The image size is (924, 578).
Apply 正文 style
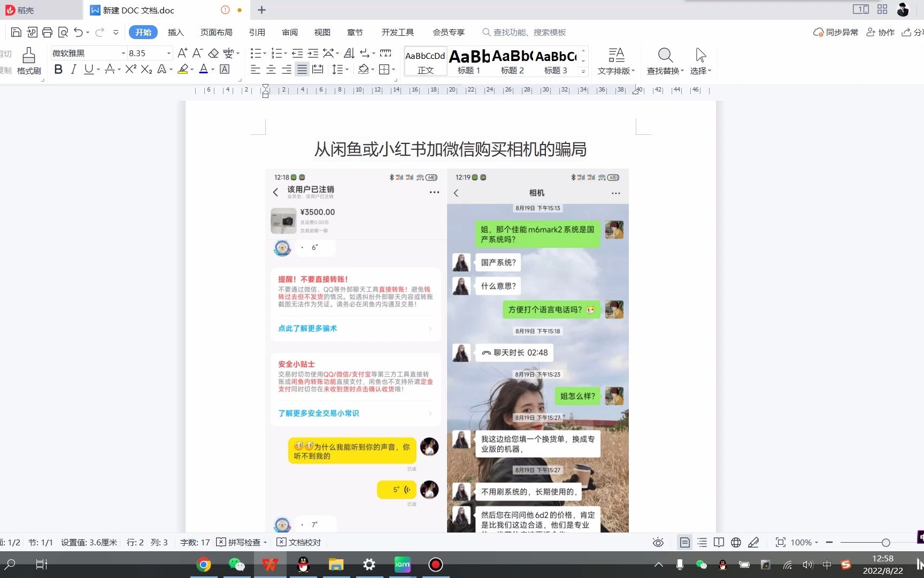click(425, 62)
